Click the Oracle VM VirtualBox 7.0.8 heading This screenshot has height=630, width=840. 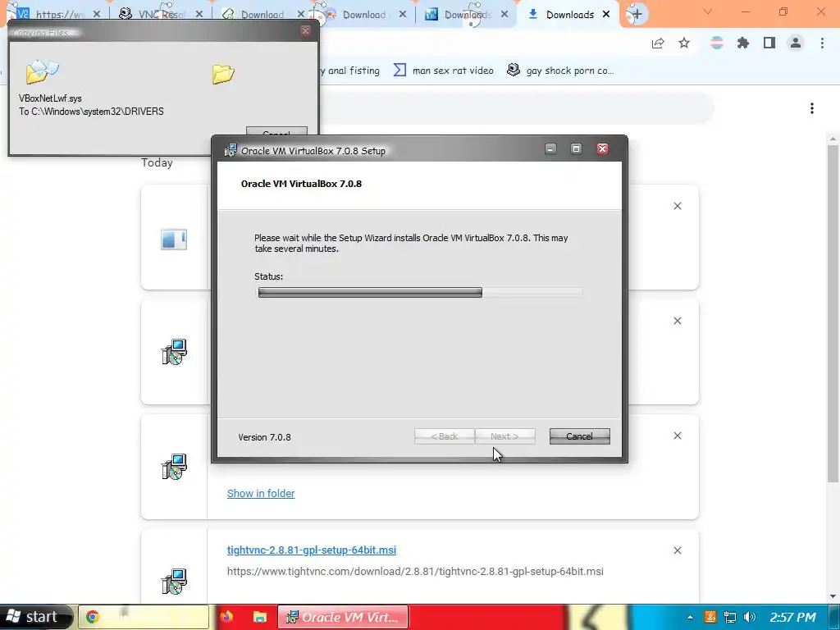[301, 184]
